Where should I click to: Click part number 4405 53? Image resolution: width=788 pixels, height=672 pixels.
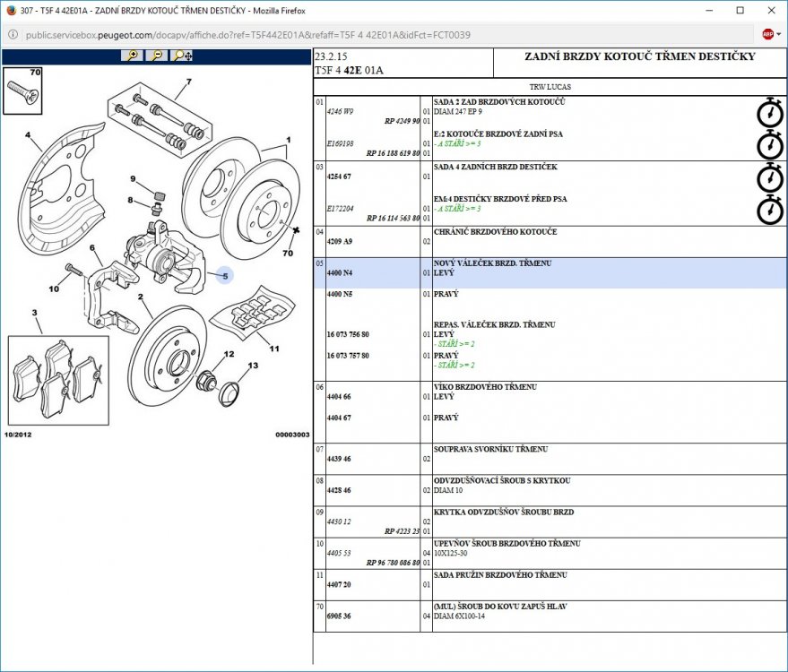(339, 553)
